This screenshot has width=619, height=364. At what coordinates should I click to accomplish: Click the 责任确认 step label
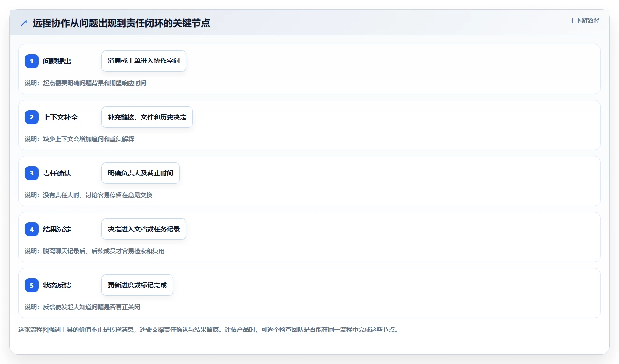click(57, 173)
